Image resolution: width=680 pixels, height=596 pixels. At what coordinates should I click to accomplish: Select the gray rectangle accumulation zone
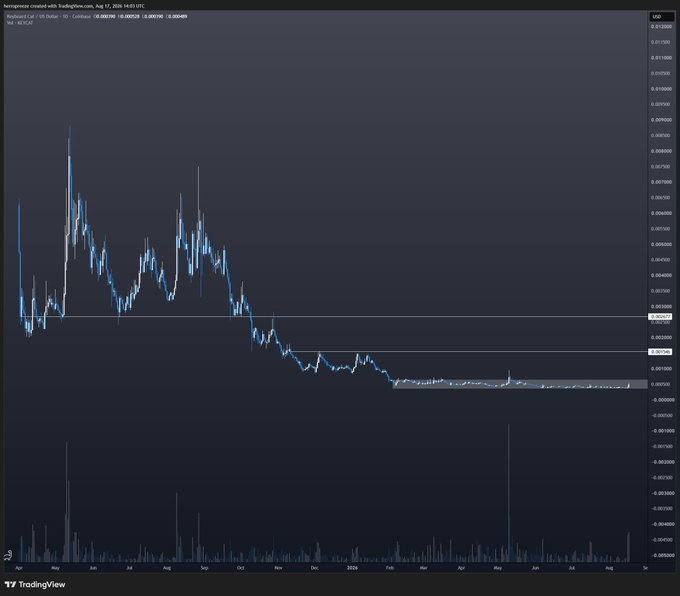point(520,384)
